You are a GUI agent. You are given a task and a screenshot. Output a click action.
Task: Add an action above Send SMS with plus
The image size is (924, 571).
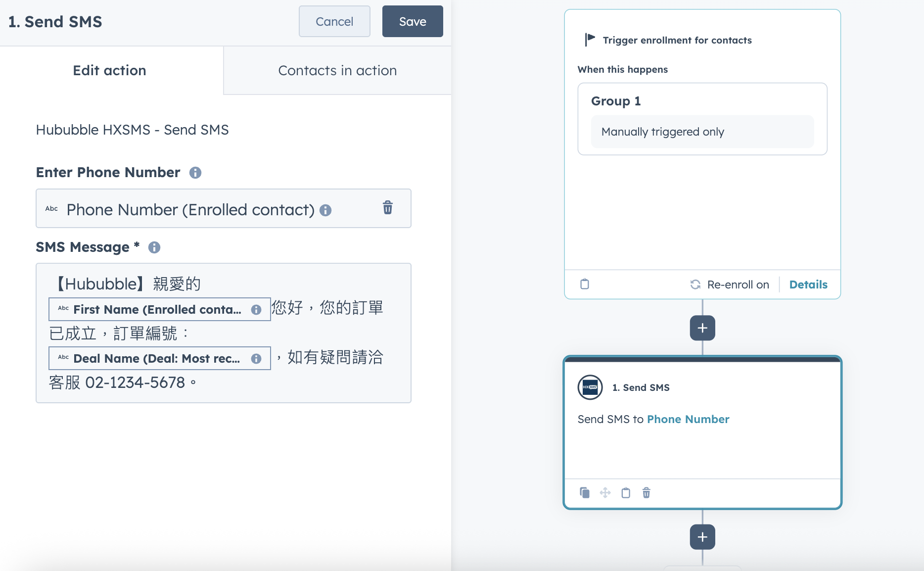point(702,328)
